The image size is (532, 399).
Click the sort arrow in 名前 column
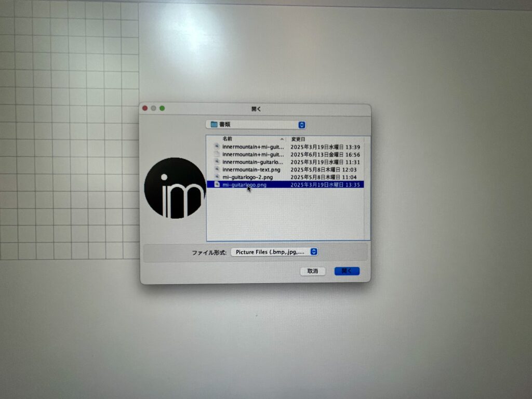(282, 139)
